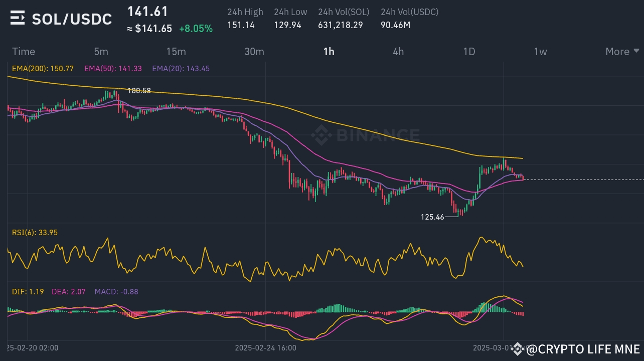Select the EMA(50) indicator label
Screen dimensions: 644x361
(113, 69)
